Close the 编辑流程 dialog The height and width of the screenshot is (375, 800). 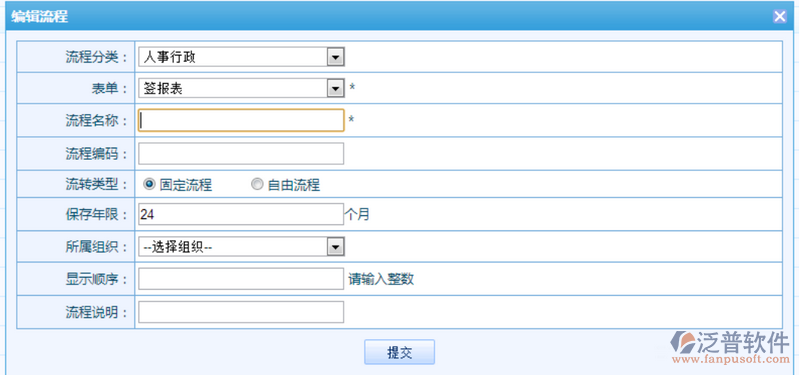pos(780,16)
